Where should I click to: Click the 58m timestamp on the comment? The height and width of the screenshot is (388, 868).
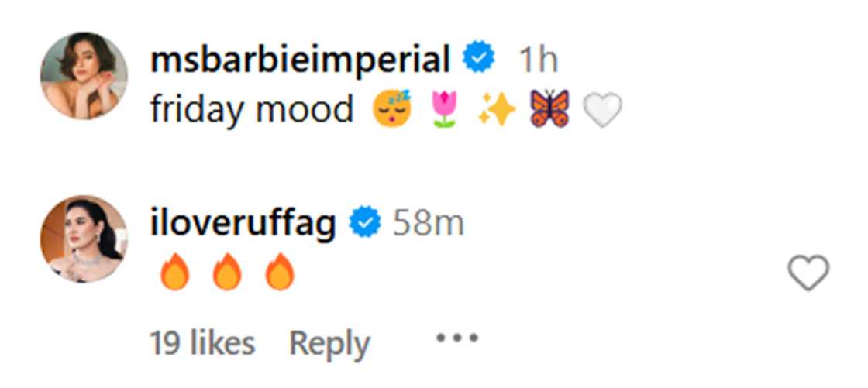428,224
